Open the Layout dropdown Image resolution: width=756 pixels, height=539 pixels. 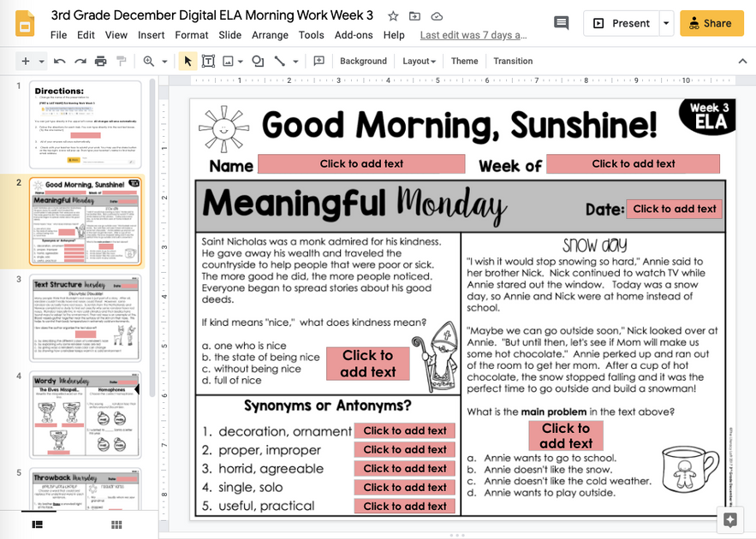click(x=419, y=61)
